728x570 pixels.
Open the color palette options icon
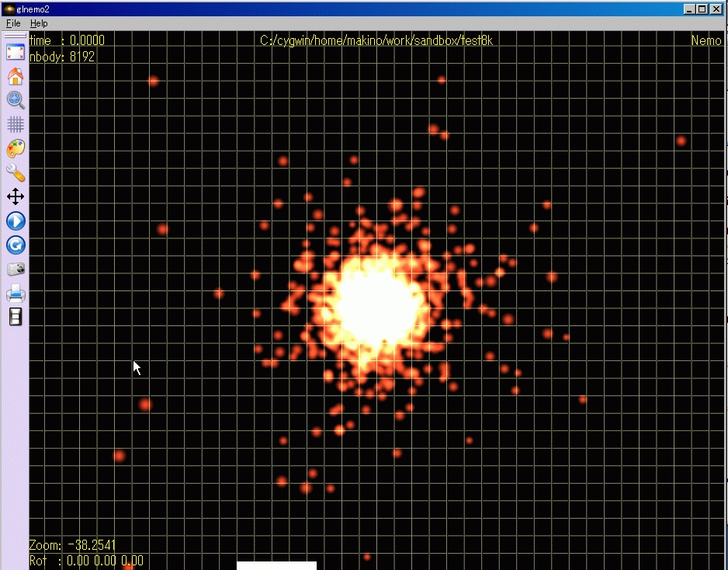16,148
